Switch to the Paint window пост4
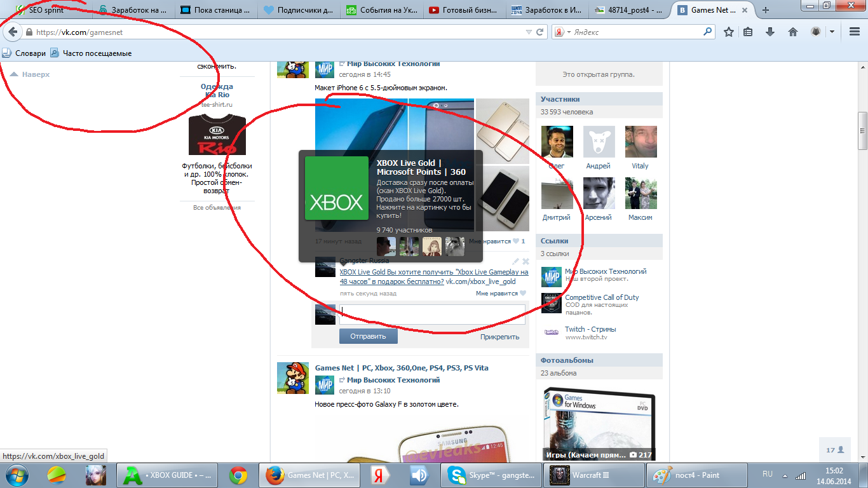The height and width of the screenshot is (488, 868). pos(698,475)
